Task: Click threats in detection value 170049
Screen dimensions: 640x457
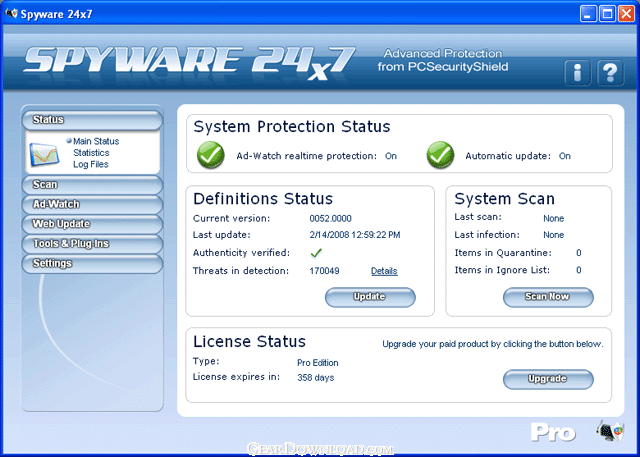Action: [324, 271]
